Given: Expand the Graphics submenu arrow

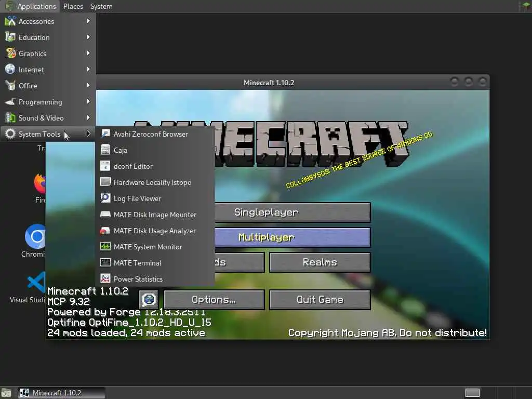Looking at the screenshot, I should tap(88, 54).
